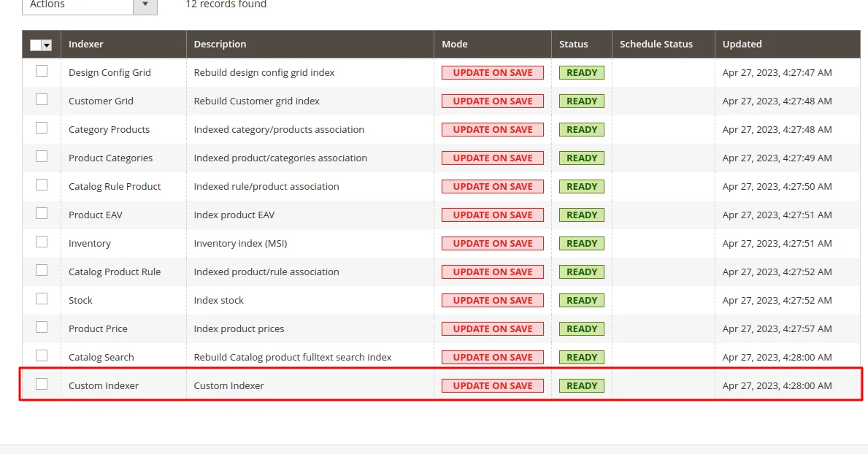The image size is (868, 454).
Task: Click Update On Save badge for Custom Indexer
Action: tap(493, 386)
